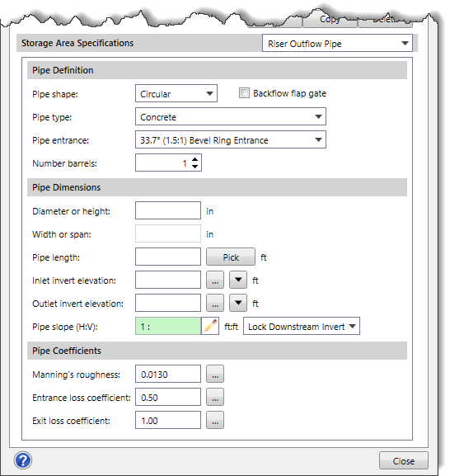Click the Copy button at top

click(330, 21)
